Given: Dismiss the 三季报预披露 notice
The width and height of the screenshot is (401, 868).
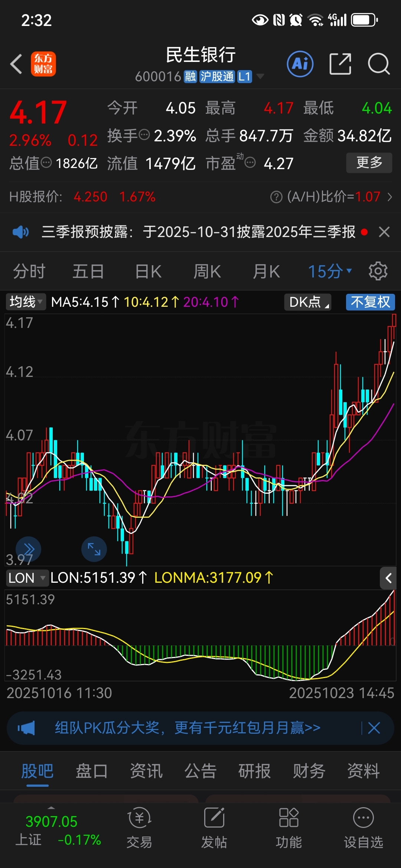Looking at the screenshot, I should pos(384,232).
